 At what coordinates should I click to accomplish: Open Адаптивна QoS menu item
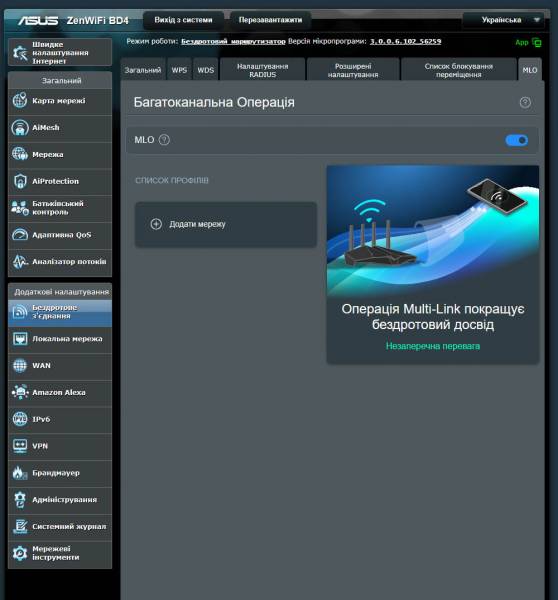click(60, 235)
